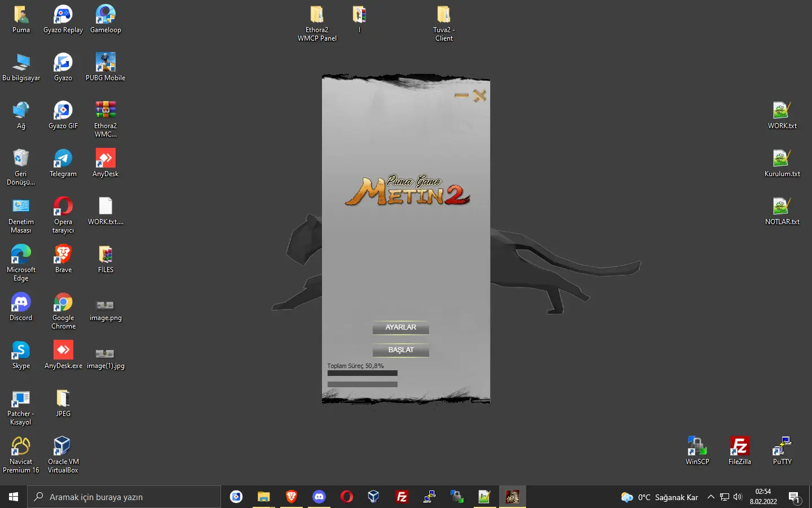
Task: Open the AnyDesk desktop shortcut
Action: point(105,164)
